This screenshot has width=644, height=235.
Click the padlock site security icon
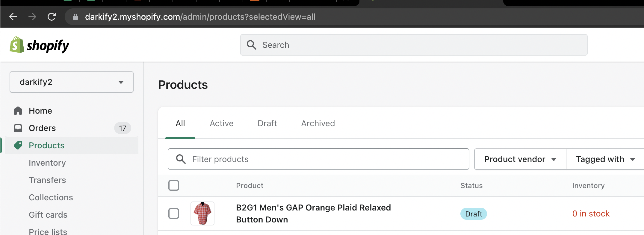(75, 17)
